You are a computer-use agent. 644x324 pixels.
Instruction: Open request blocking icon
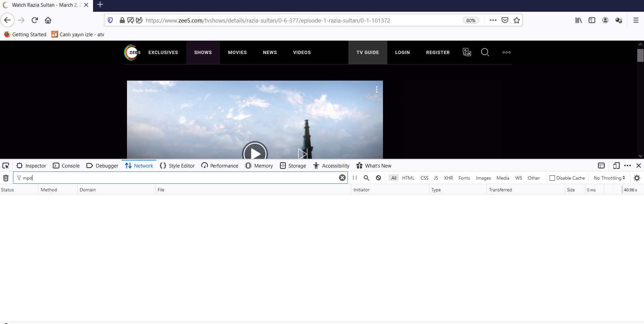(x=378, y=178)
